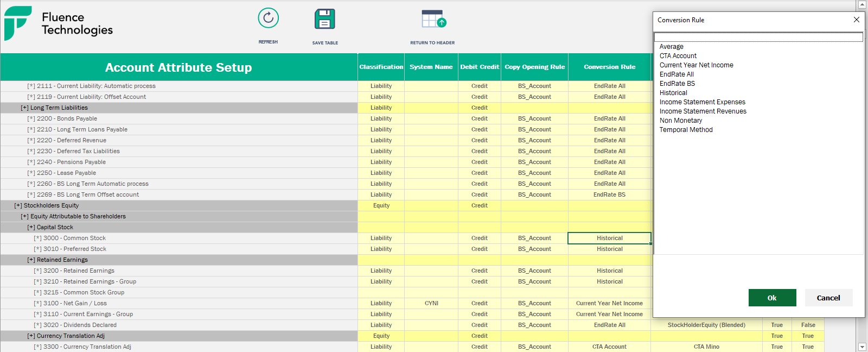Image resolution: width=868 pixels, height=352 pixels.
Task: Select Average in the conversion rule list
Action: coord(671,47)
